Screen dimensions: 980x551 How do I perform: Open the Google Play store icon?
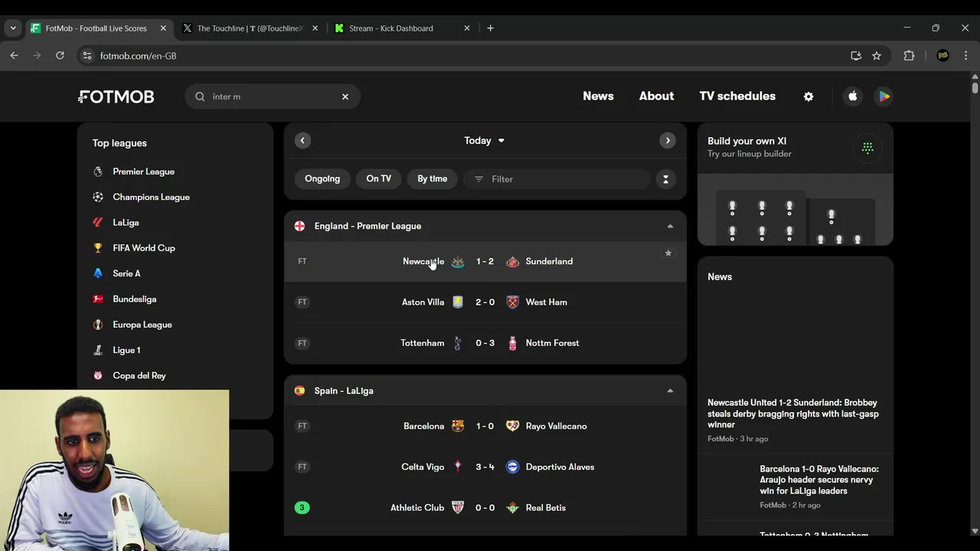[x=884, y=96]
